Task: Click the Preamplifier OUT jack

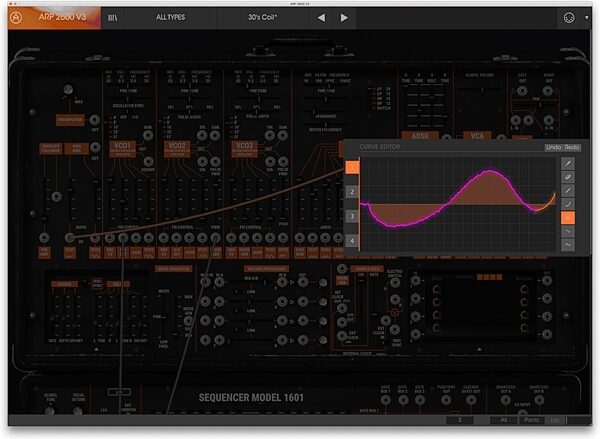Action: [x=95, y=120]
